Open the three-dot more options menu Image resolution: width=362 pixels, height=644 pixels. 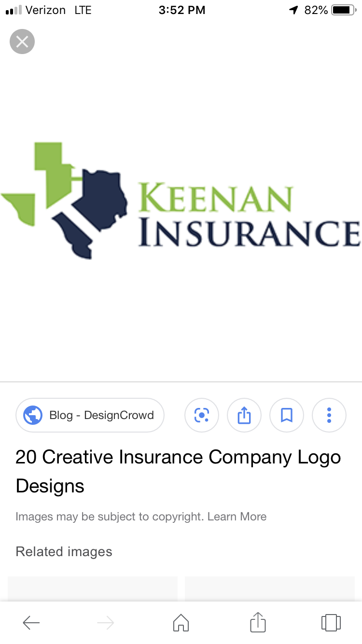coord(329,415)
